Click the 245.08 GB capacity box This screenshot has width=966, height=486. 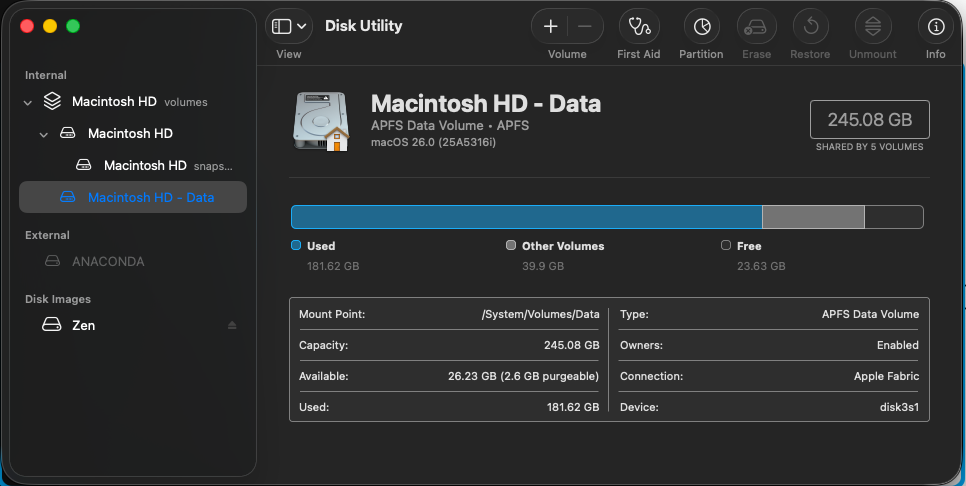(869, 120)
